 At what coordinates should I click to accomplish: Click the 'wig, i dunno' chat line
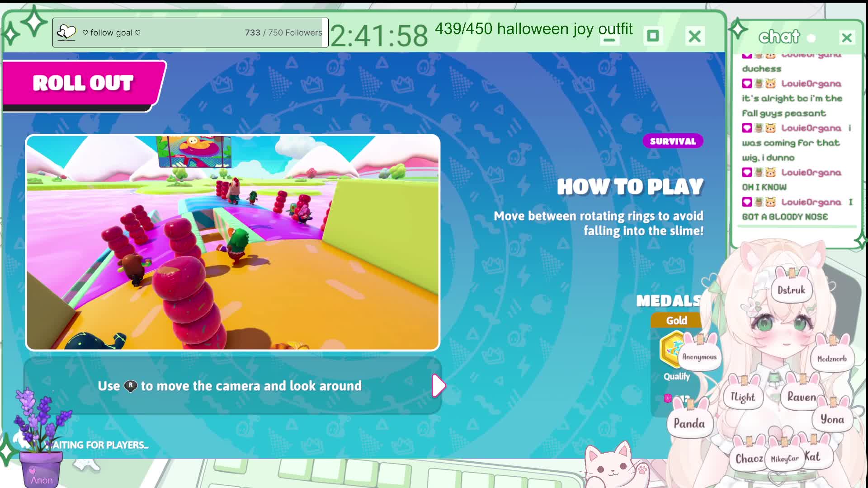click(x=768, y=158)
